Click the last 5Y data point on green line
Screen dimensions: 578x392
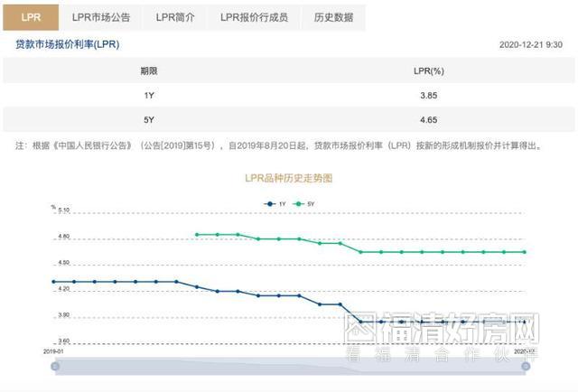click(x=525, y=252)
